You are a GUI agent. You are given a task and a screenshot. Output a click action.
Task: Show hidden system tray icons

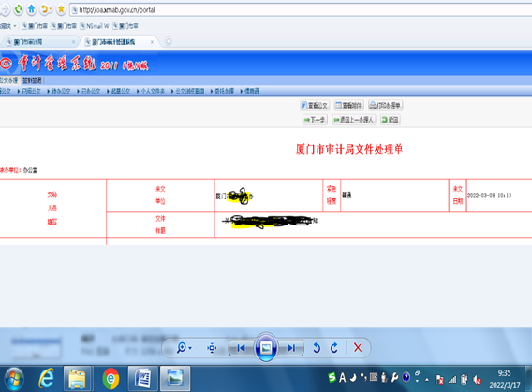[427, 379]
